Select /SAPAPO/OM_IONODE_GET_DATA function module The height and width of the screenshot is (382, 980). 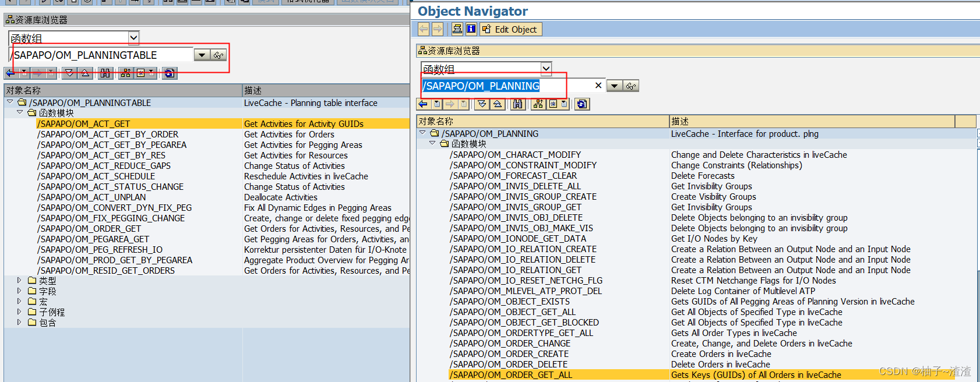pyautogui.click(x=518, y=238)
